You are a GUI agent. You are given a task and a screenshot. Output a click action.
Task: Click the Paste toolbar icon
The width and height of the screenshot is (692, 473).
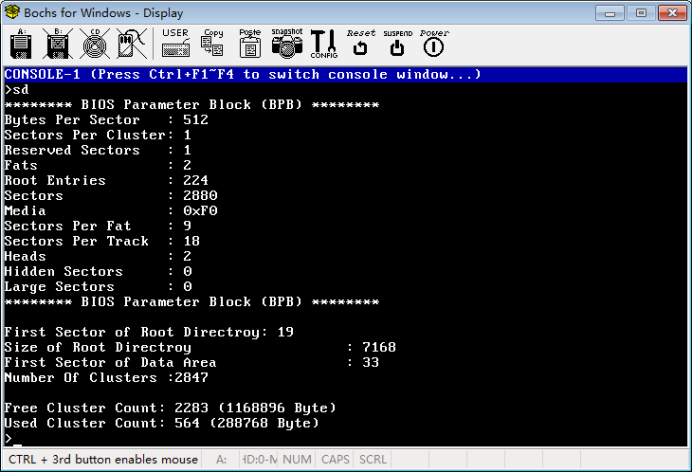[250, 43]
